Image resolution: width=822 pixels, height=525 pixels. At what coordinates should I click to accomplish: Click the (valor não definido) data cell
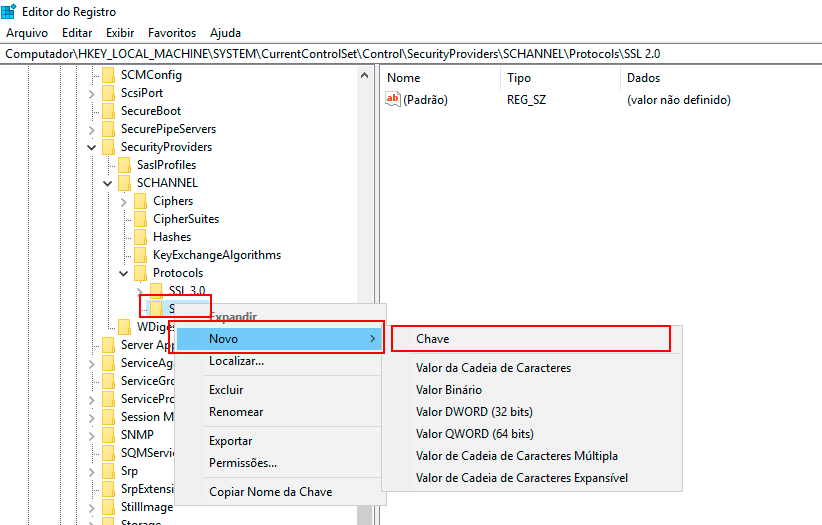click(x=678, y=100)
